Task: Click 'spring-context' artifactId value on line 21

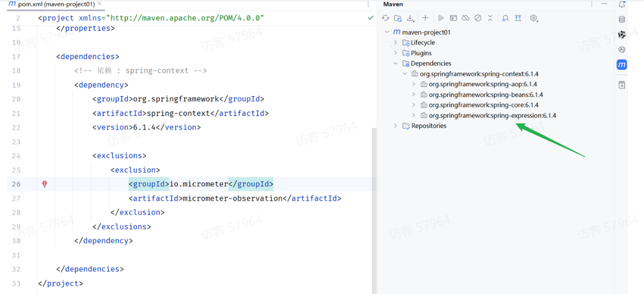Action: coord(178,113)
